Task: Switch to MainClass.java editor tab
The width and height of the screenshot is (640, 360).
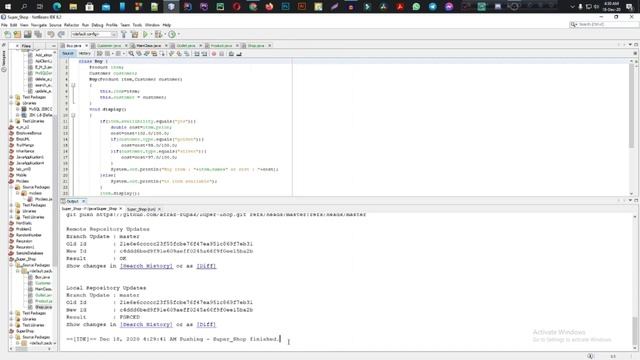Action: pyautogui.click(x=148, y=46)
